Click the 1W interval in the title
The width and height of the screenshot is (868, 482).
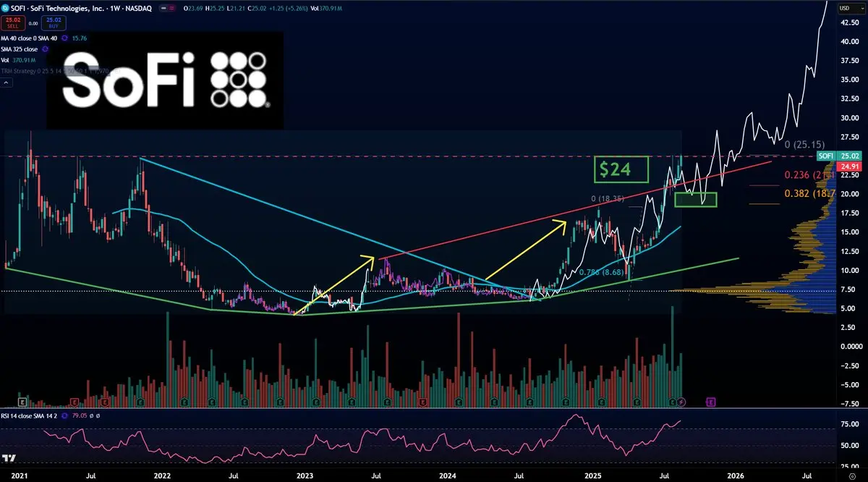pos(116,8)
